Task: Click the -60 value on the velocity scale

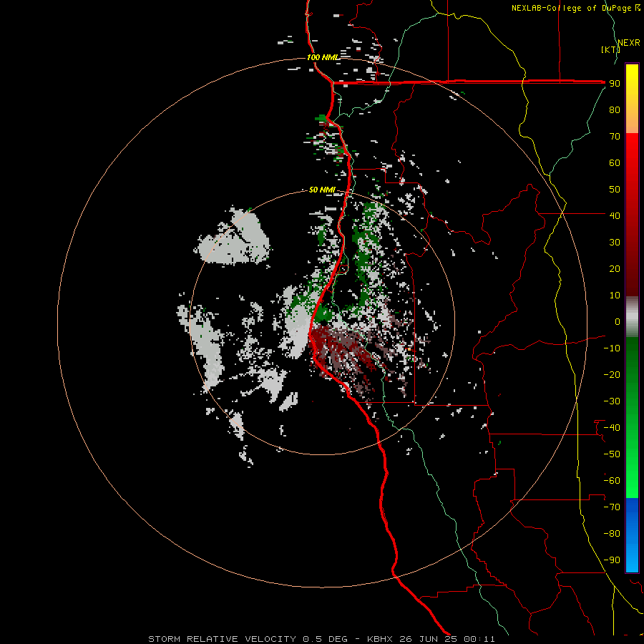Action: 612,481
